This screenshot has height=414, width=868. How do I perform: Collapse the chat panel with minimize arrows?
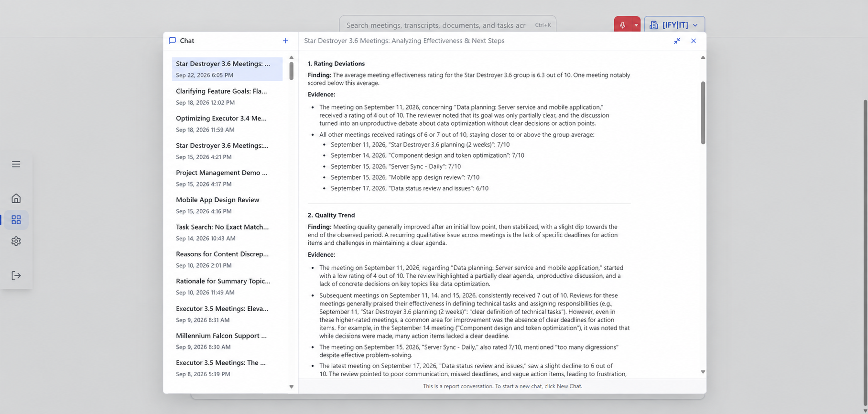click(677, 41)
